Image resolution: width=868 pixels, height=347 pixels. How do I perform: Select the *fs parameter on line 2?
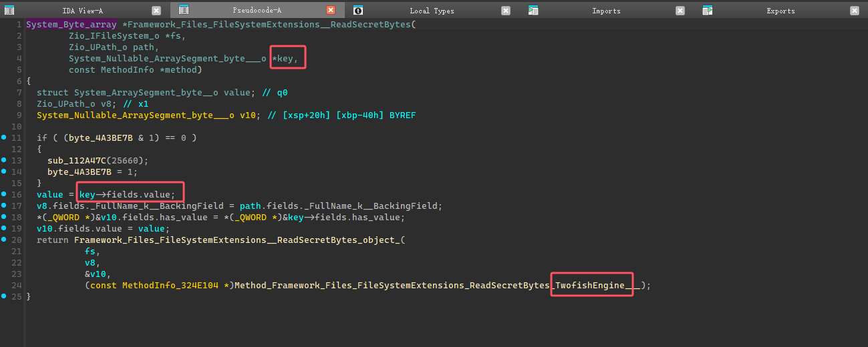coord(173,35)
